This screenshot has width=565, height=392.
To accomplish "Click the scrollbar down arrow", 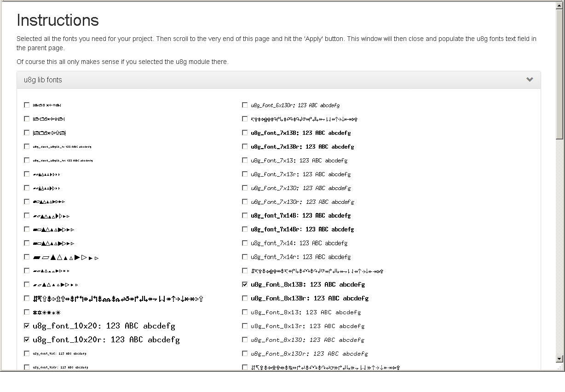I will (559, 359).
